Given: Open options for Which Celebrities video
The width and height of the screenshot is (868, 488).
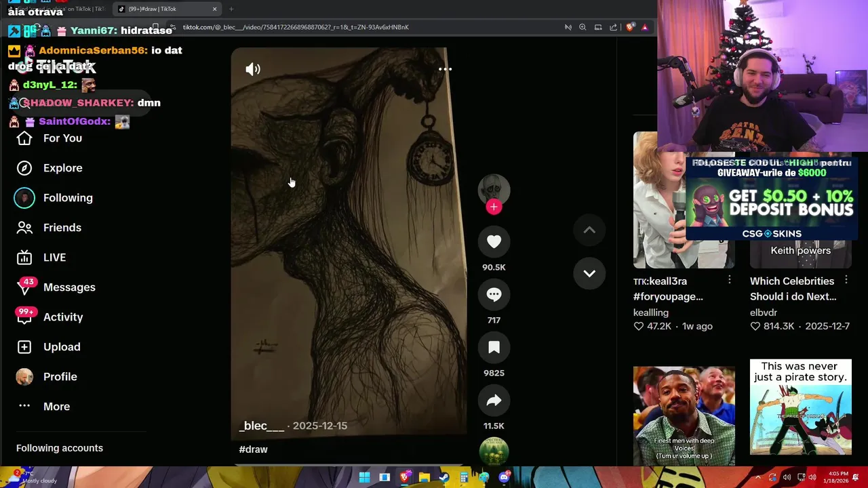Looking at the screenshot, I should (x=846, y=280).
